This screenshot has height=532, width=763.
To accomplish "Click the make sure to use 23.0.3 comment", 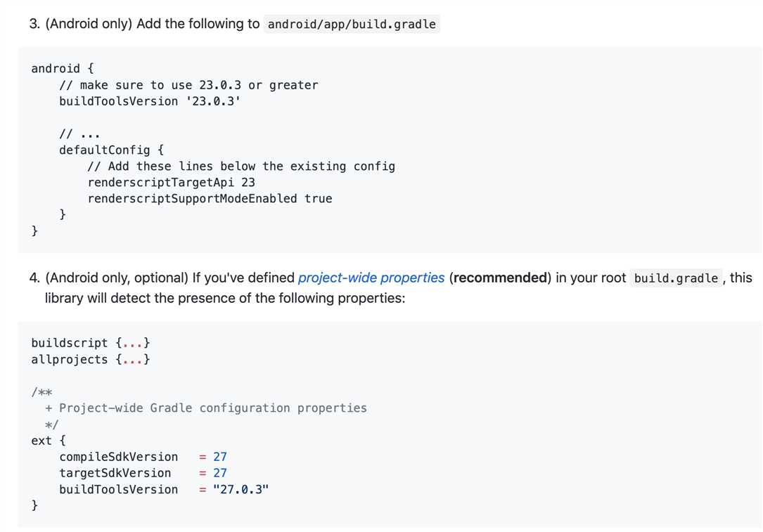I will coord(188,85).
